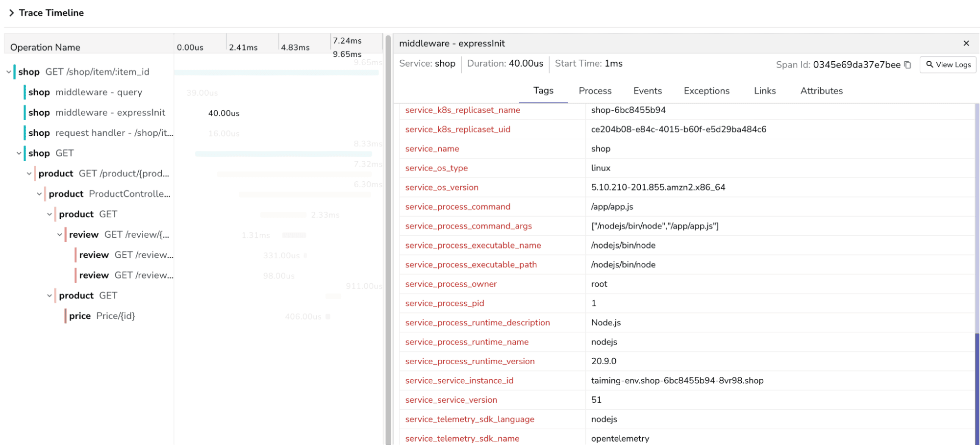This screenshot has height=445, width=980.
Task: Collapse the shop GET child span
Action: (19, 153)
